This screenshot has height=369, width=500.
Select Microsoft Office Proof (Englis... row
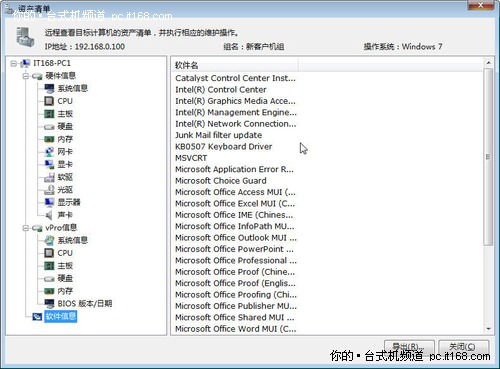235,283
